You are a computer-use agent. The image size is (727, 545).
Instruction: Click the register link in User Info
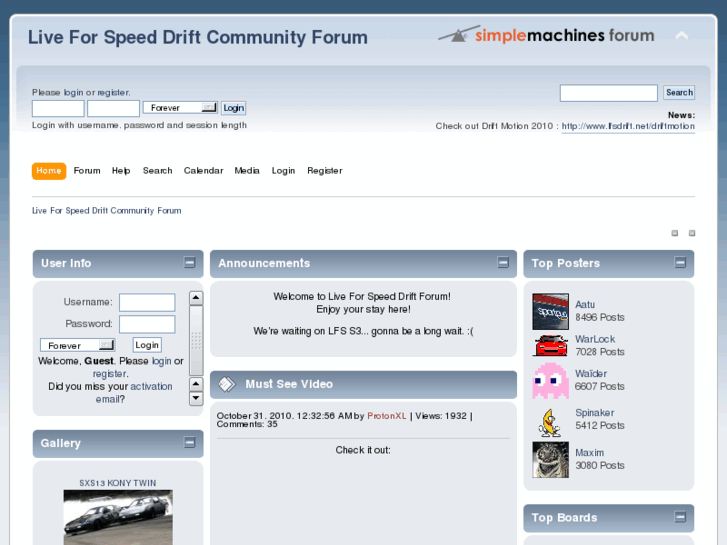coord(109,374)
